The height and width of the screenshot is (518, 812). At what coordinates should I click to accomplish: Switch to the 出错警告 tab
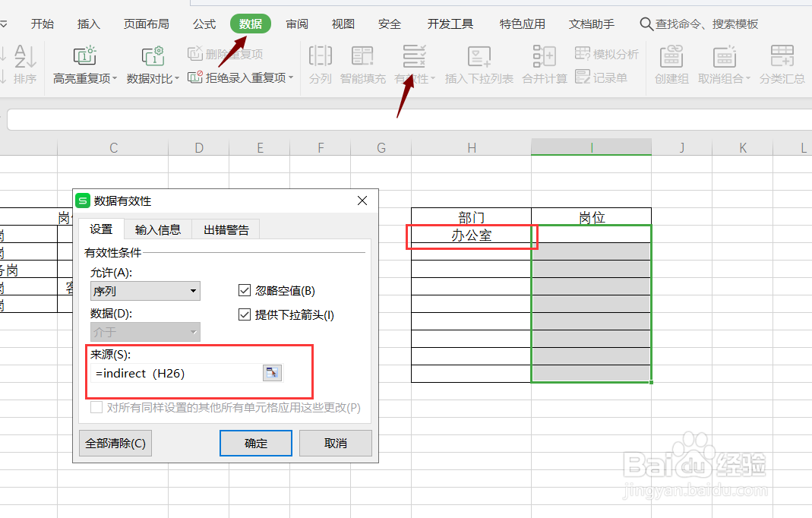[225, 229]
